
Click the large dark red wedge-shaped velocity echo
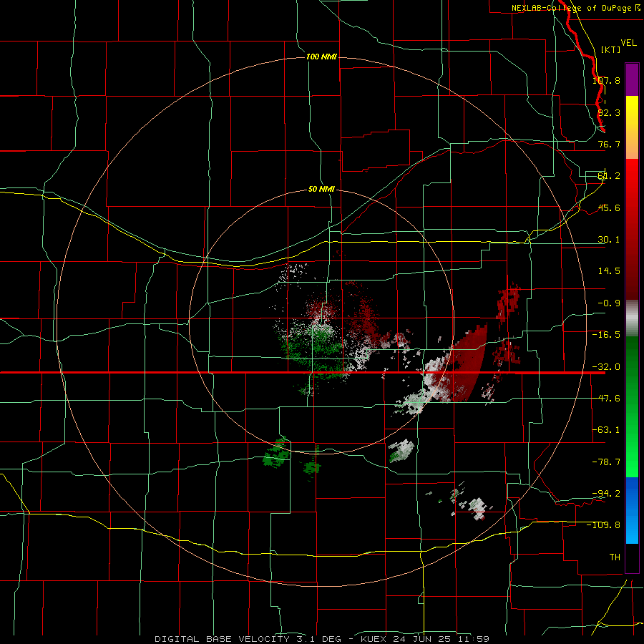(468, 366)
